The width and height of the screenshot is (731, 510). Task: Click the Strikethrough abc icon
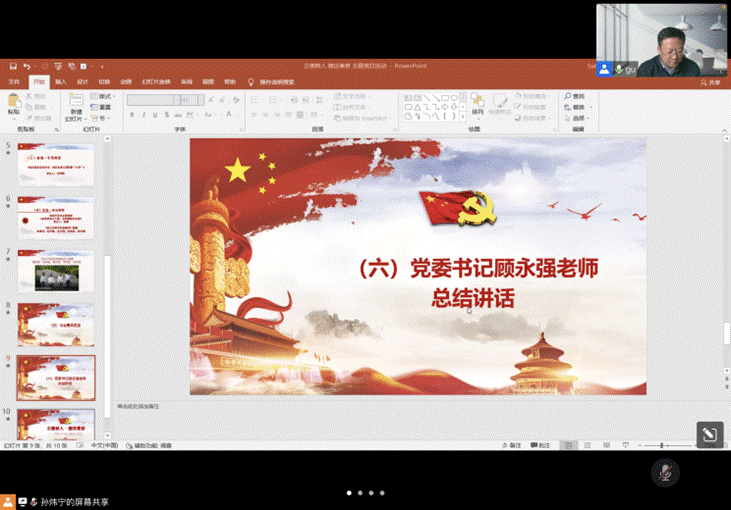click(x=178, y=115)
